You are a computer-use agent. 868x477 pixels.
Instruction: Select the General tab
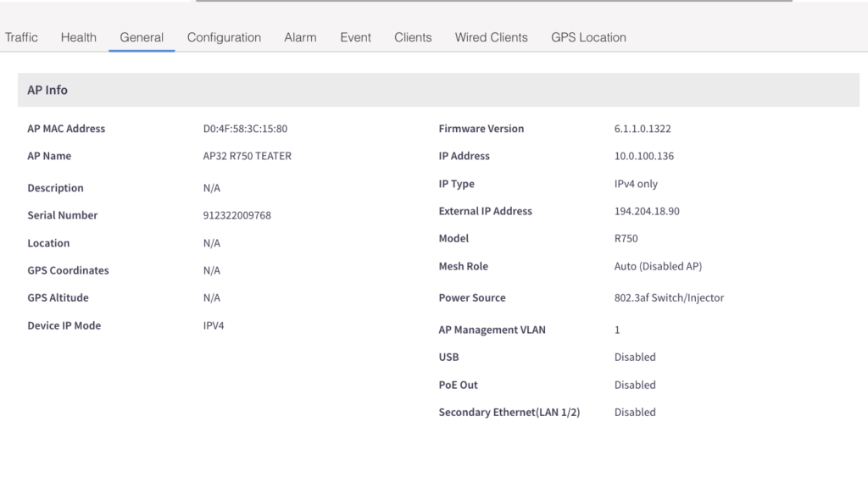click(142, 37)
